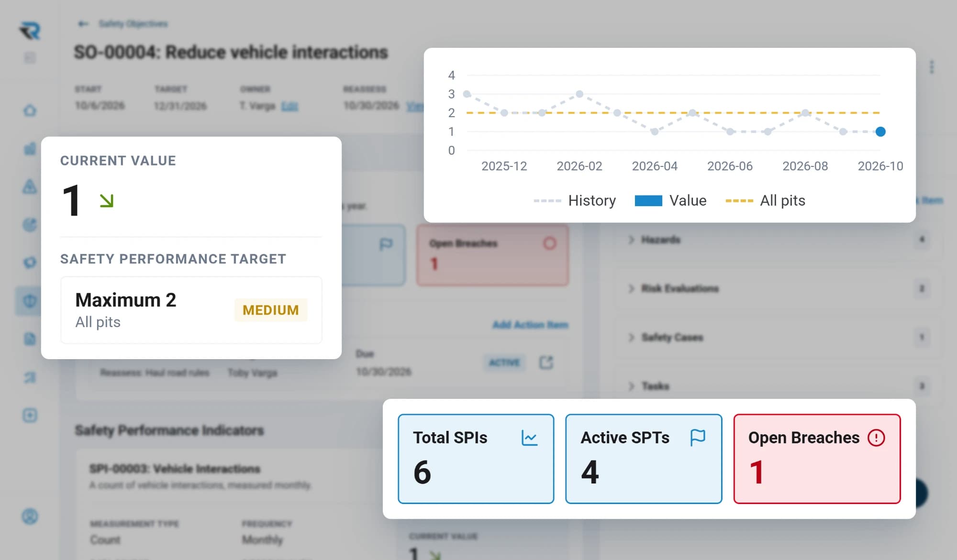Click the plus box sidebar icon
Viewport: 957px width, 560px height.
[x=30, y=415]
